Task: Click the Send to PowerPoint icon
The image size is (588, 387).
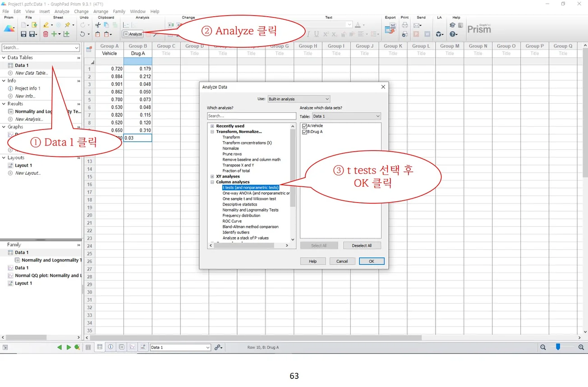Action: pos(416,34)
